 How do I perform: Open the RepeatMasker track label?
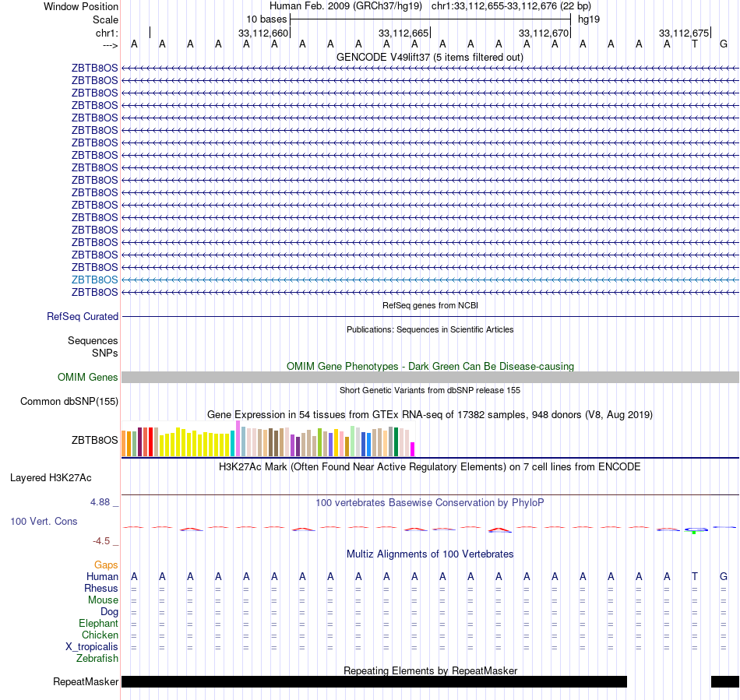(86, 681)
